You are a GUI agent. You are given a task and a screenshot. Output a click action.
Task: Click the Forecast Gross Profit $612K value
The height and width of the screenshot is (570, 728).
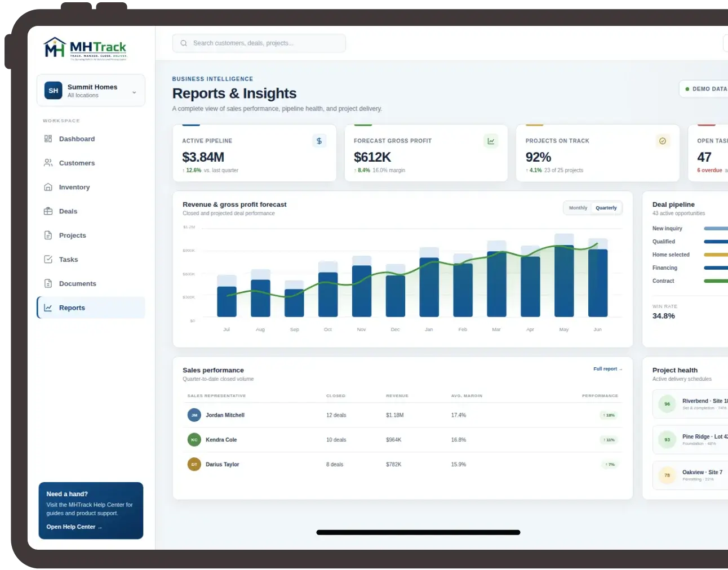pyautogui.click(x=372, y=158)
